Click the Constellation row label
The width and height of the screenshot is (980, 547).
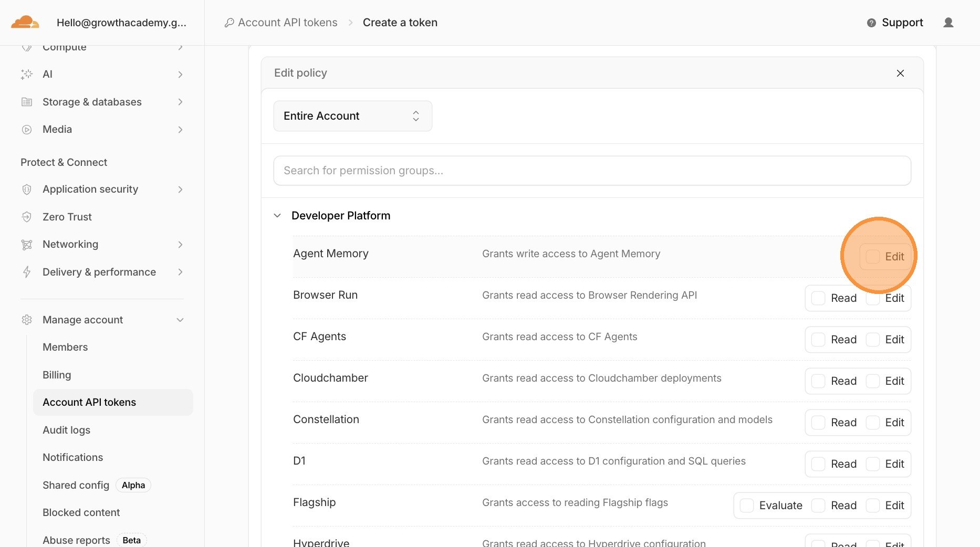click(x=326, y=419)
